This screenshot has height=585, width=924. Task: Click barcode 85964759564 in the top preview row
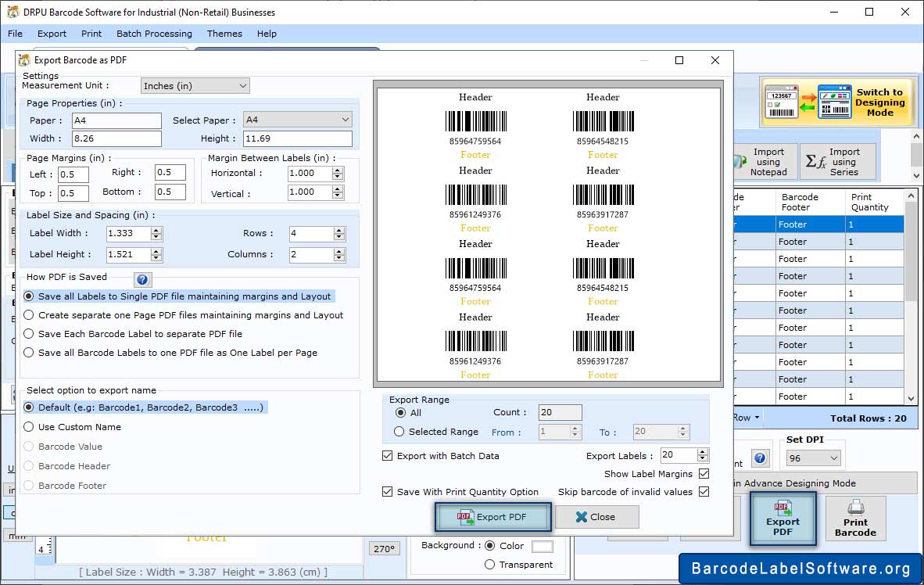(x=475, y=122)
